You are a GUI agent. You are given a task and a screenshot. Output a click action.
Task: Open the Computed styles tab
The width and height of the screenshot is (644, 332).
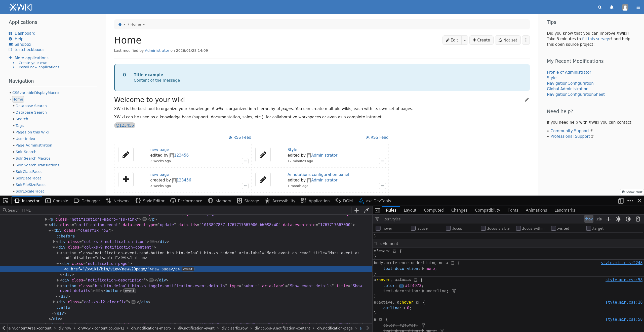click(x=433, y=210)
